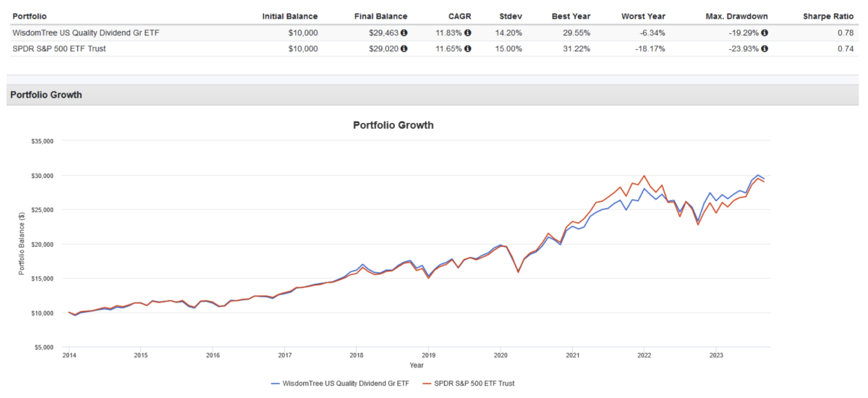Open info icon next to 11.83% CAGR

click(468, 33)
